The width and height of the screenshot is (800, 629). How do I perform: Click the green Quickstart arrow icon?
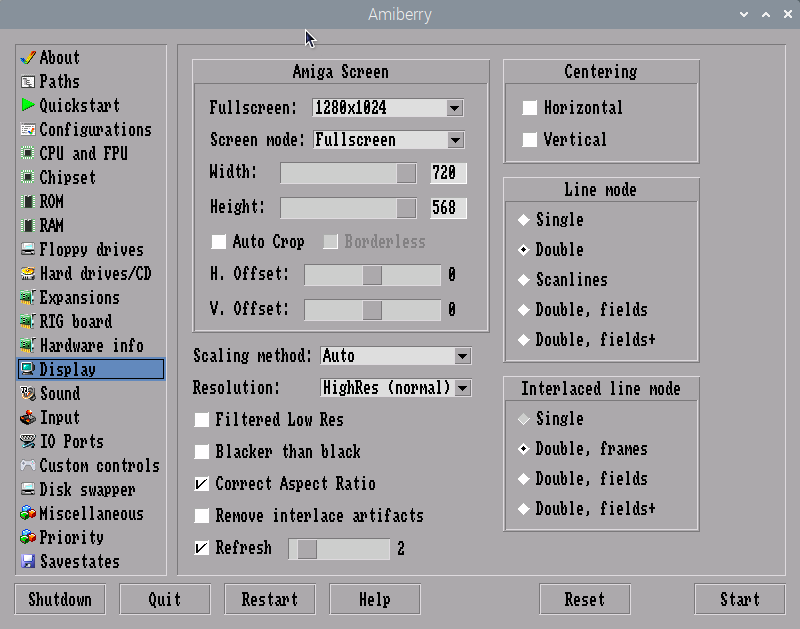pos(28,105)
